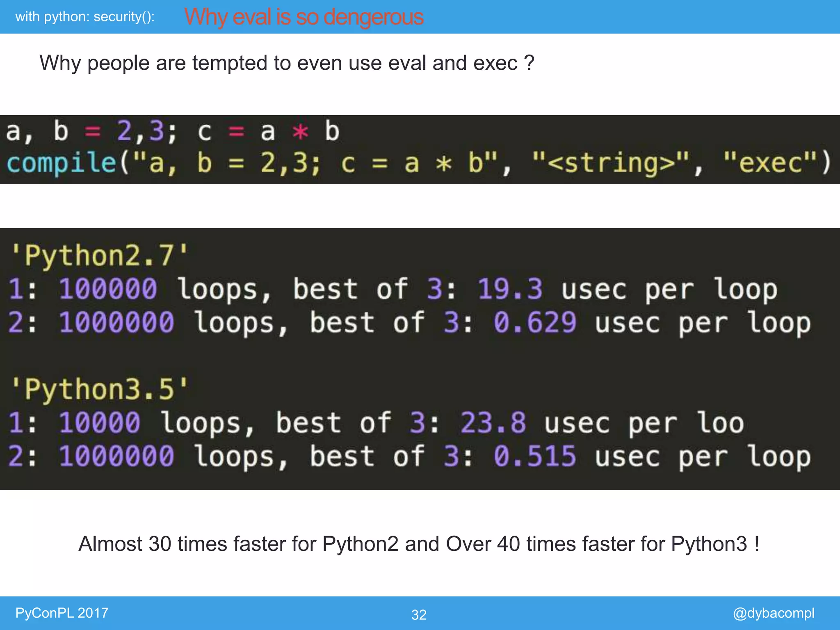This screenshot has height=630, width=840.
Task: Click the '19.3 usec per loop' result line
Action: click(x=393, y=289)
